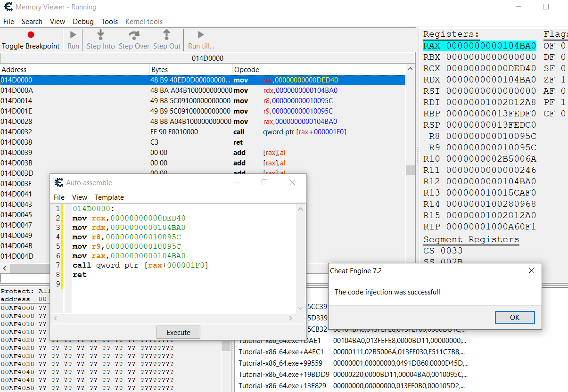Open the Debug menu
This screenshot has width=568, height=392.
(83, 22)
